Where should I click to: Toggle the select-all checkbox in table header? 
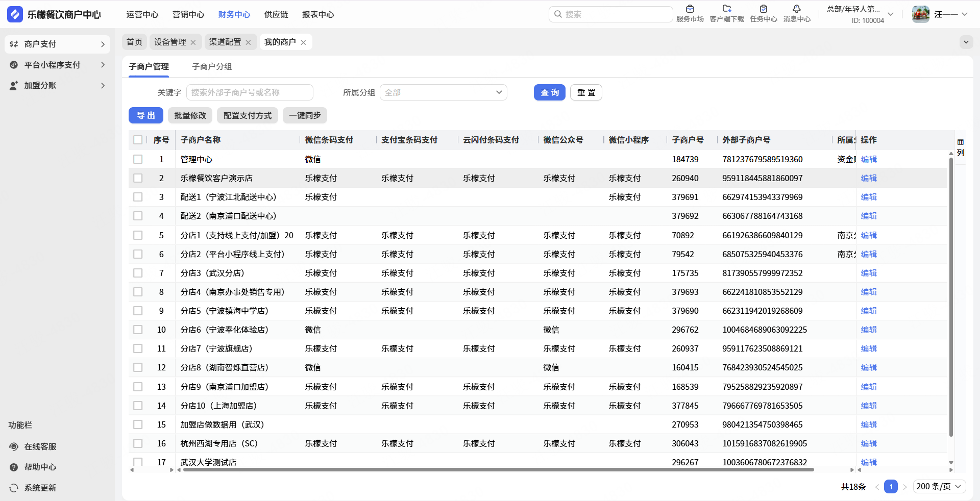pyautogui.click(x=138, y=140)
